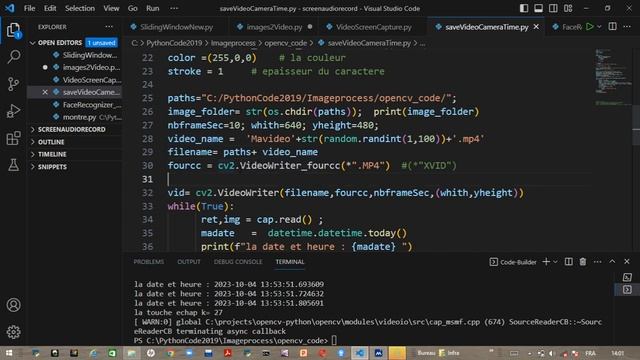
Task: Switch to Debug Console panel tab
Action: pos(238,262)
